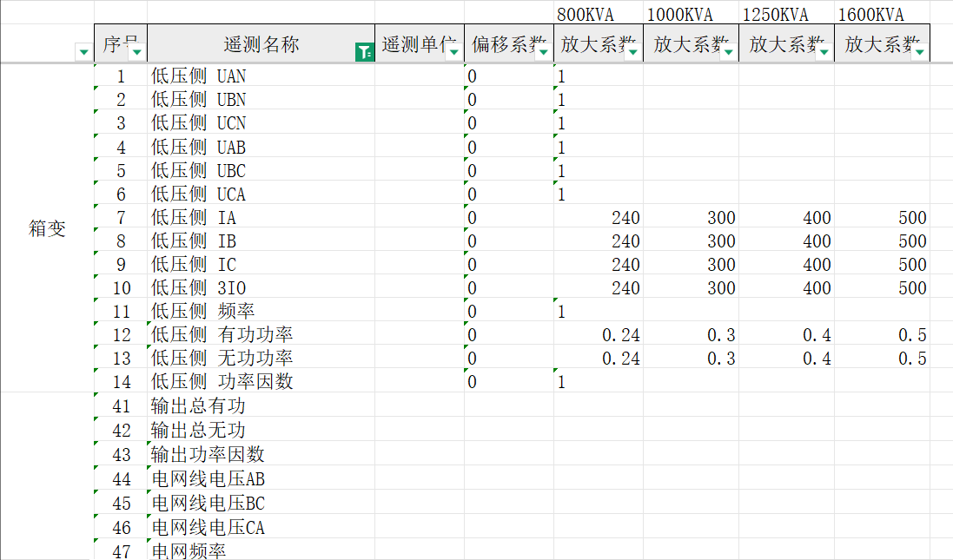Open the 放大系数 filter dropdown under 1000KVA
The width and height of the screenshot is (953, 560).
click(x=728, y=52)
